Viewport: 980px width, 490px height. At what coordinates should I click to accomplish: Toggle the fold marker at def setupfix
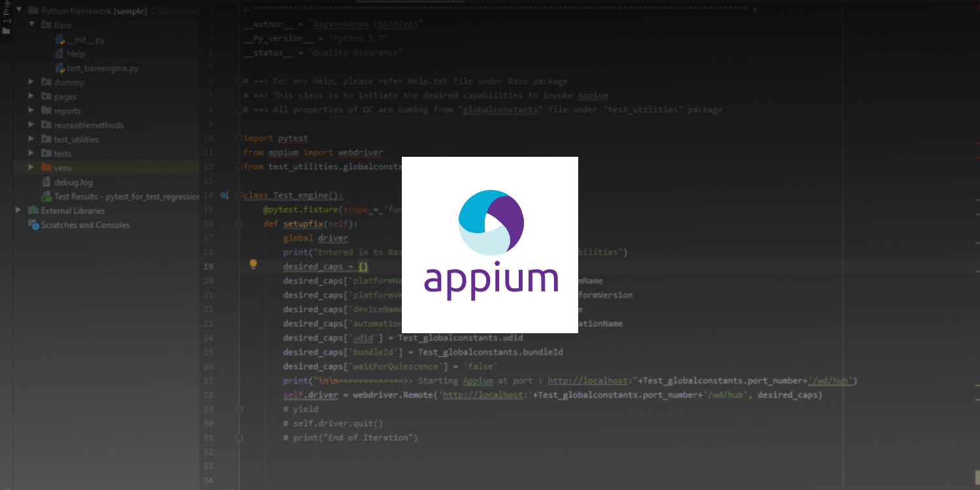point(239,224)
